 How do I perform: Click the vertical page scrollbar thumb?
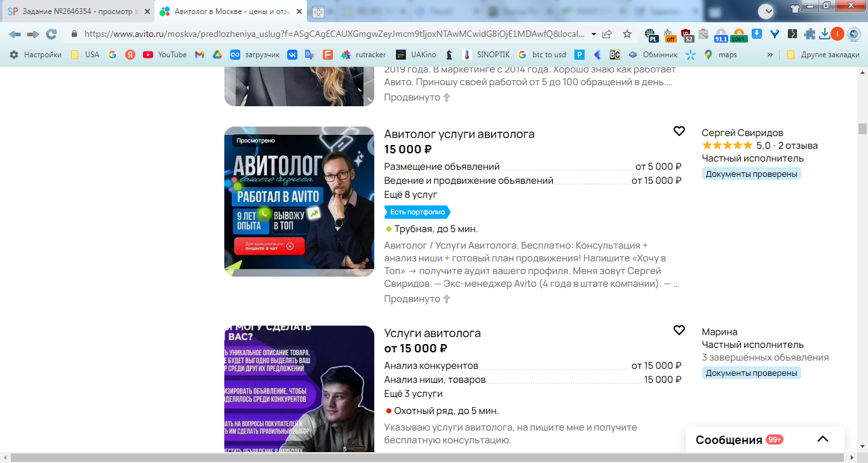pyautogui.click(x=862, y=128)
